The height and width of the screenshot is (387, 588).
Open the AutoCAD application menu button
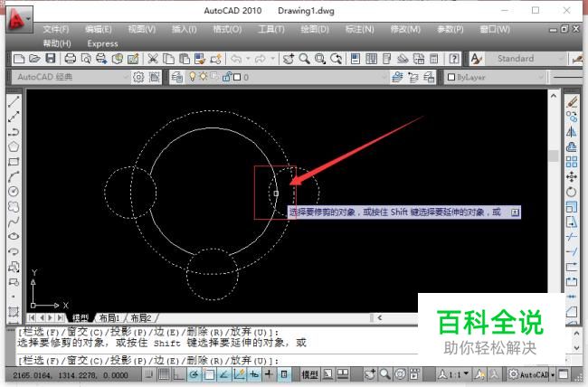[x=19, y=18]
